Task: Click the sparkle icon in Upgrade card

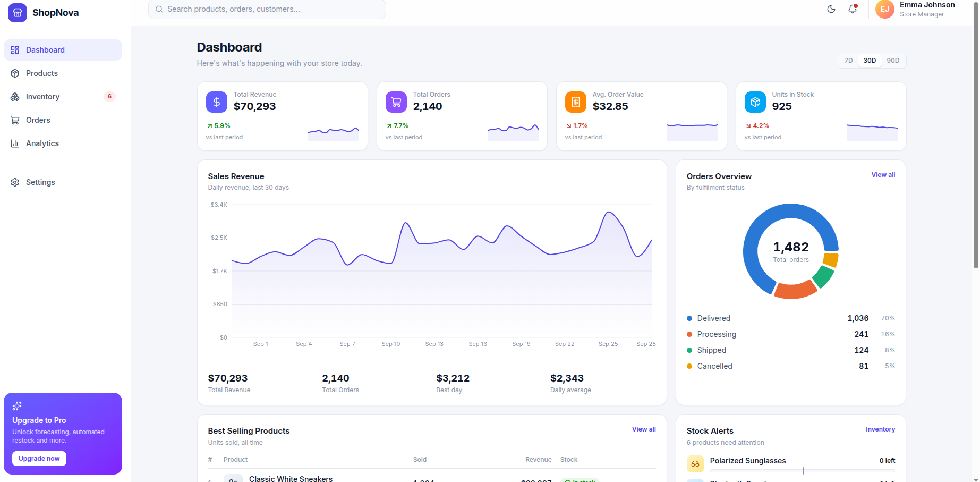Action: 17,406
